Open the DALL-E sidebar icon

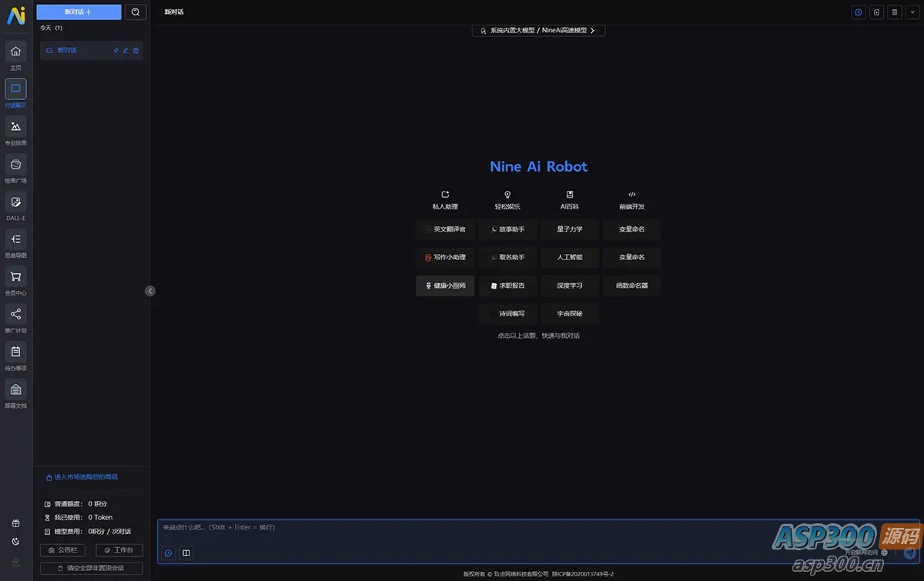[x=15, y=202]
